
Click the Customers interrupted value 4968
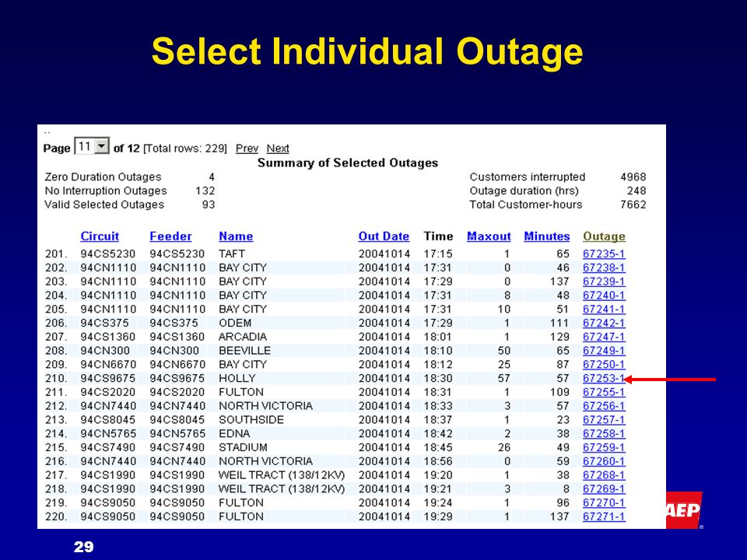pos(633,177)
